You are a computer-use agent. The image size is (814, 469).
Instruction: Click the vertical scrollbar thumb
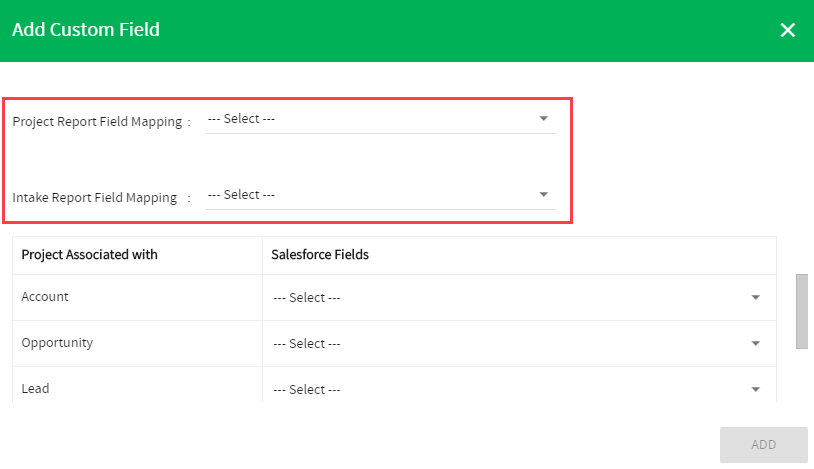[802, 311]
